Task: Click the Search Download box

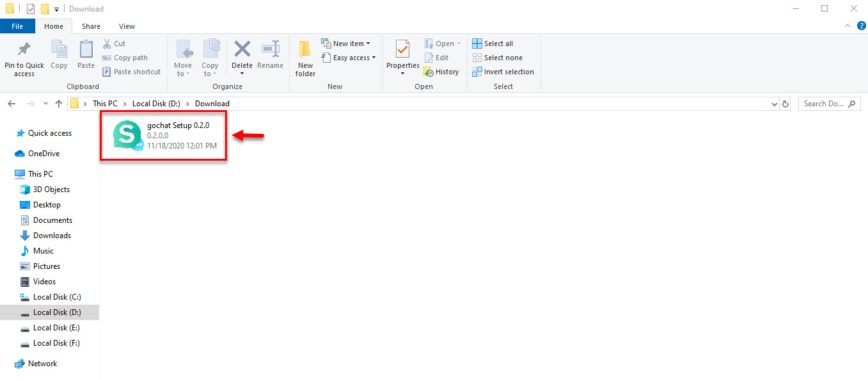Action: [x=828, y=104]
